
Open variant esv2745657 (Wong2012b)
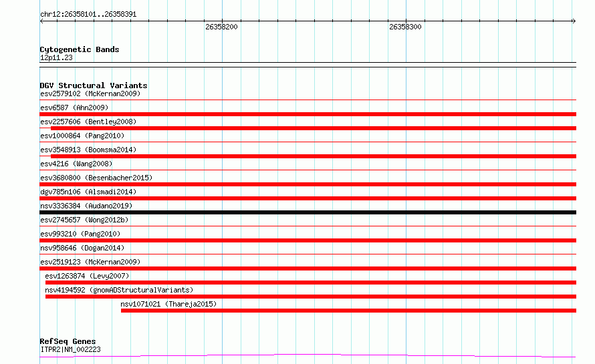pyautogui.click(x=84, y=220)
